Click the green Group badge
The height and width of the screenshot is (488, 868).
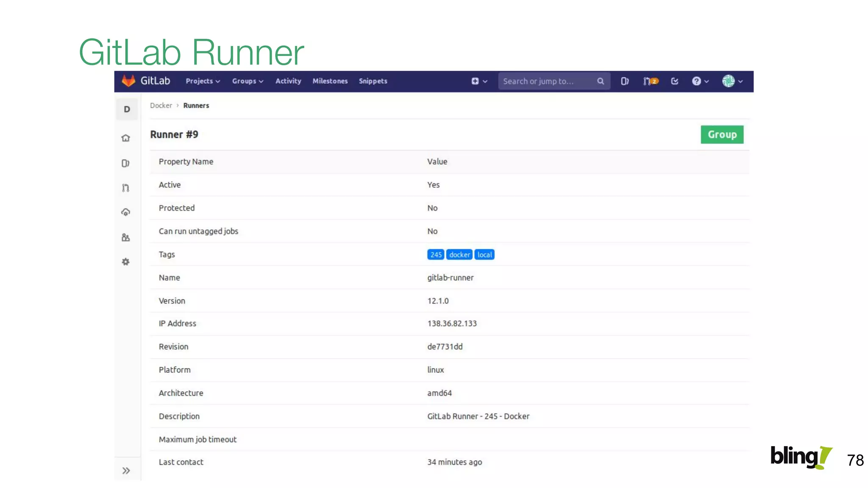tap(722, 134)
